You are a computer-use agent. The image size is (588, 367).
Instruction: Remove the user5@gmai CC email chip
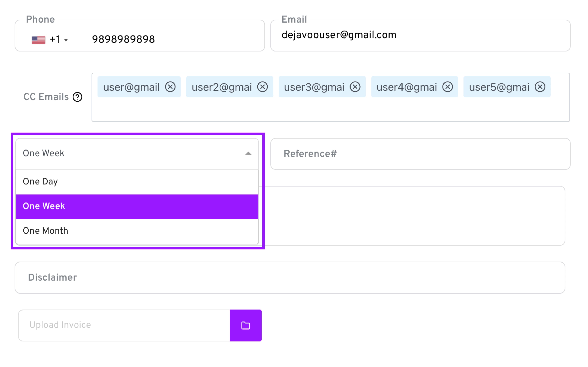coord(540,87)
